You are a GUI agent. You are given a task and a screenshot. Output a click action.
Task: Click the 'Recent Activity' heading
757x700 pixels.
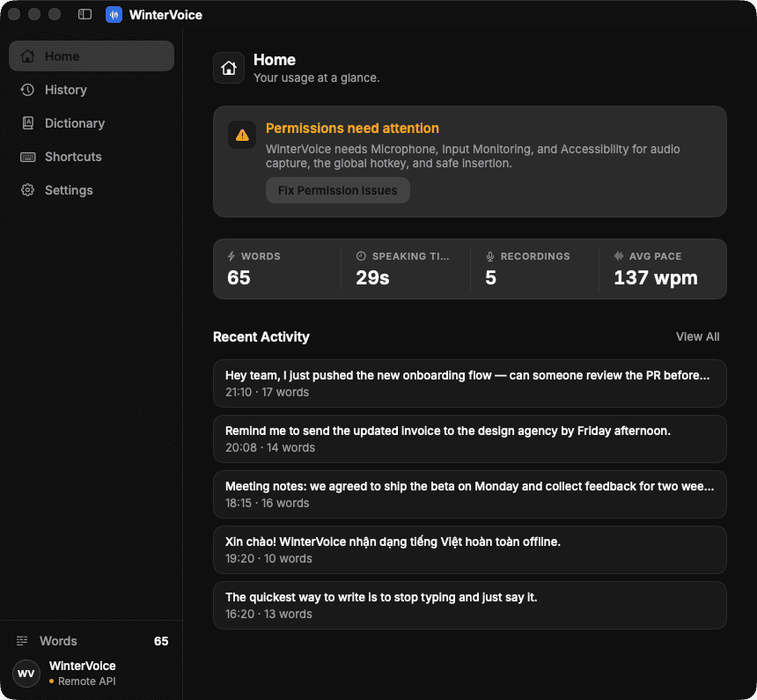point(261,336)
